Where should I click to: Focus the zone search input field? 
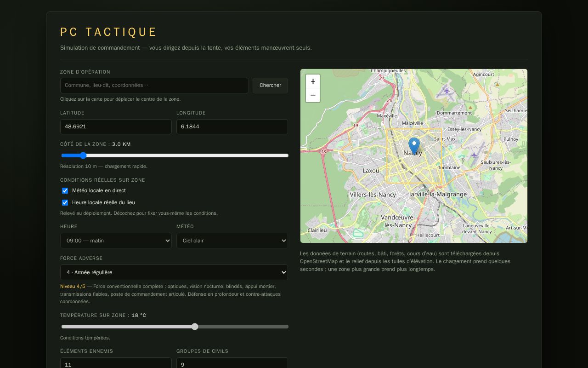pos(154,86)
